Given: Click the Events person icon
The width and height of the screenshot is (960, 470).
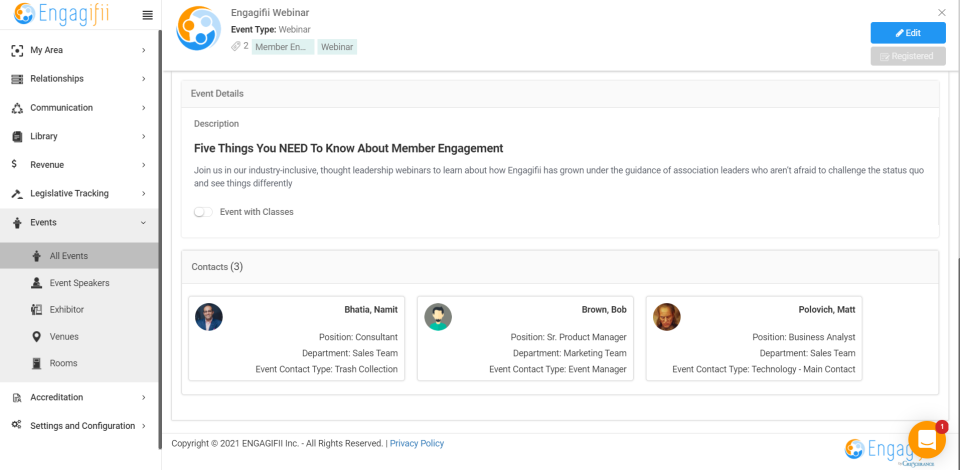Looking at the screenshot, I should click(17, 223).
